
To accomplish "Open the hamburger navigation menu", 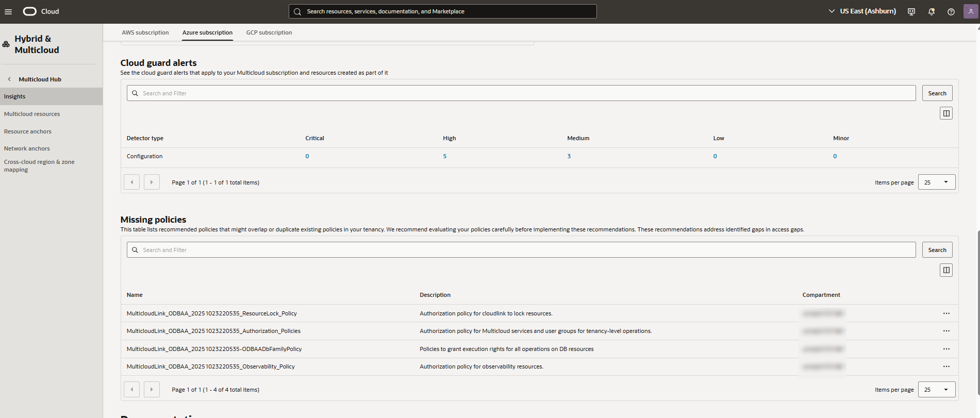I will [x=8, y=11].
